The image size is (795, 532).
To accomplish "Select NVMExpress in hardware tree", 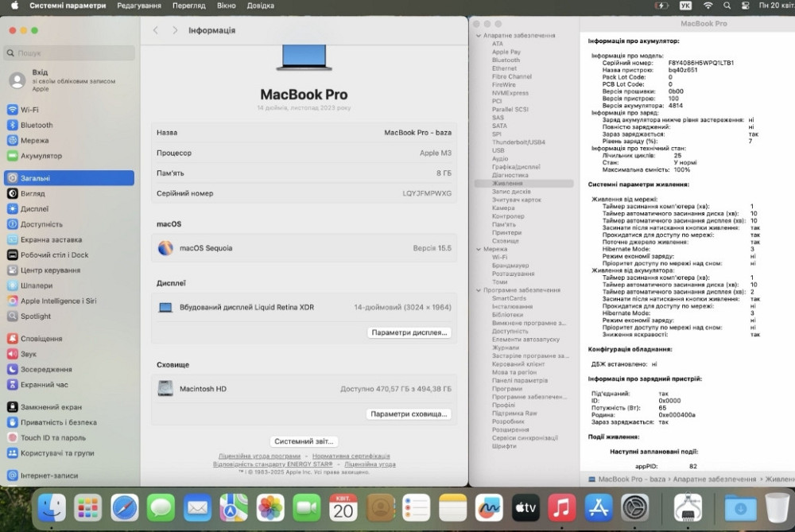I will click(x=510, y=93).
